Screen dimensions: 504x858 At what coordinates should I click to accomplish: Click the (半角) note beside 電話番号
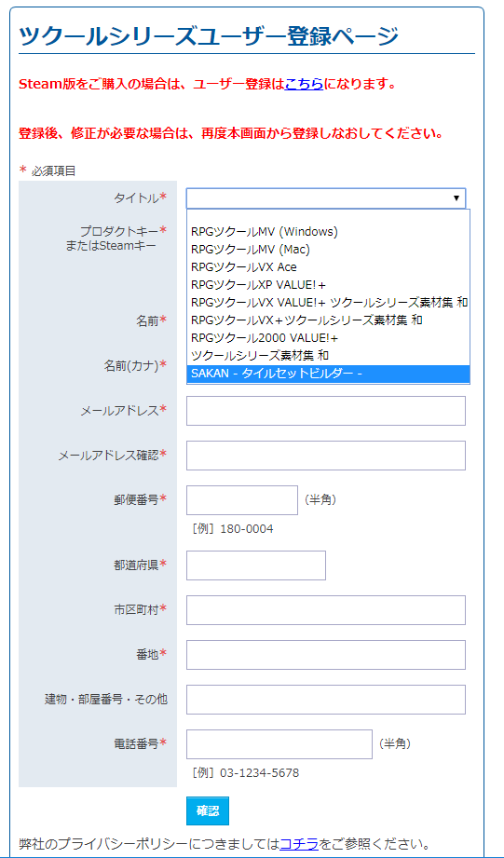point(395,743)
